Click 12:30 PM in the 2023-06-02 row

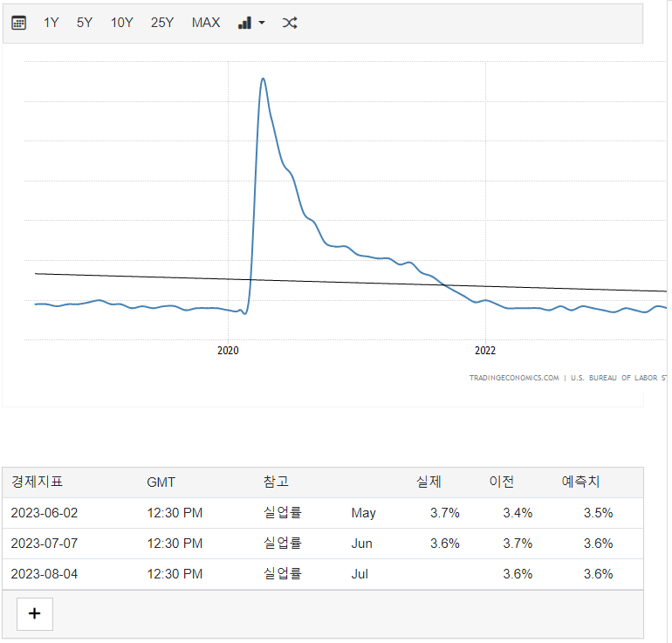[x=175, y=513]
